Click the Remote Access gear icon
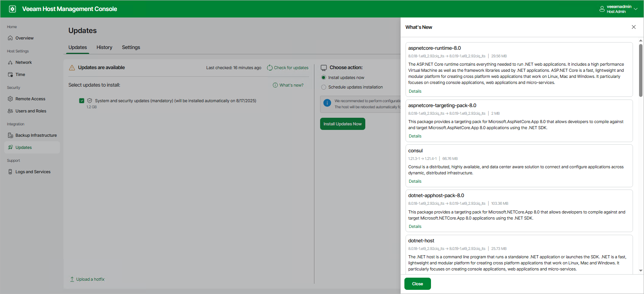The width and height of the screenshot is (644, 294). click(10, 99)
